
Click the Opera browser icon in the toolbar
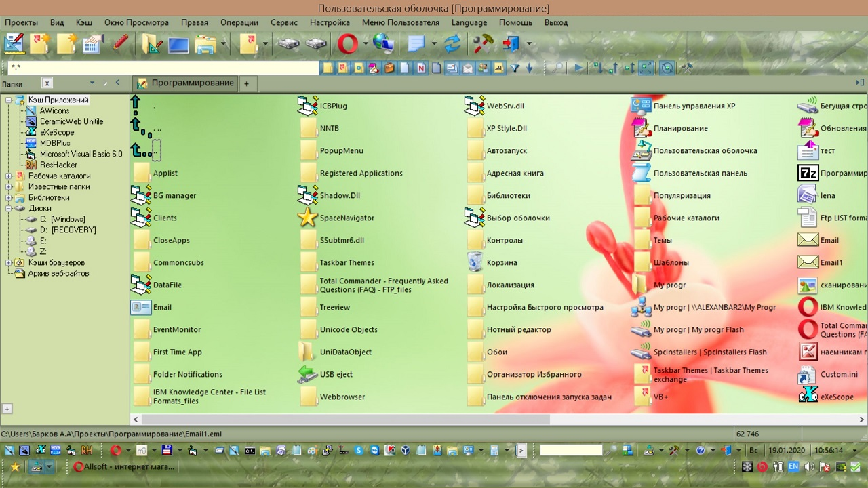tap(347, 44)
